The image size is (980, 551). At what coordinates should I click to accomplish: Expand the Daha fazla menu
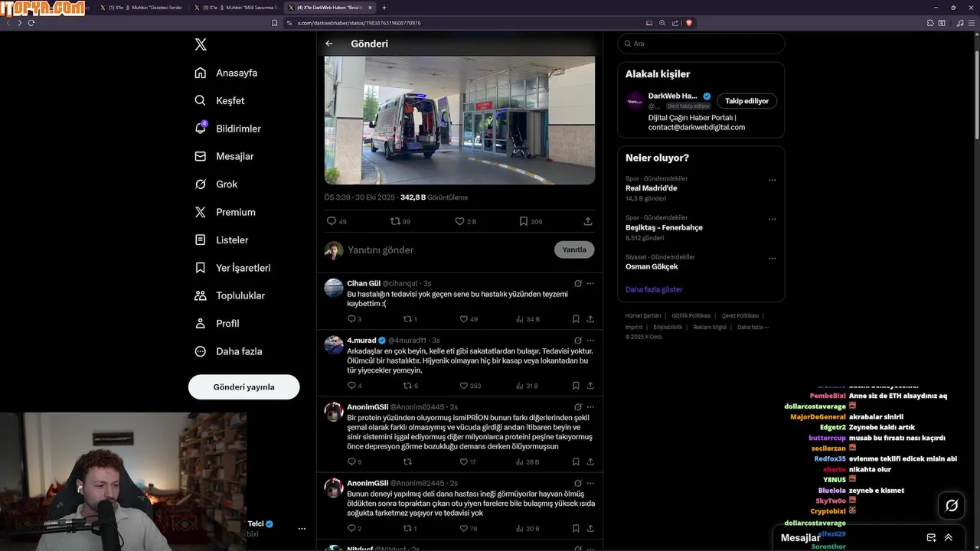[228, 351]
